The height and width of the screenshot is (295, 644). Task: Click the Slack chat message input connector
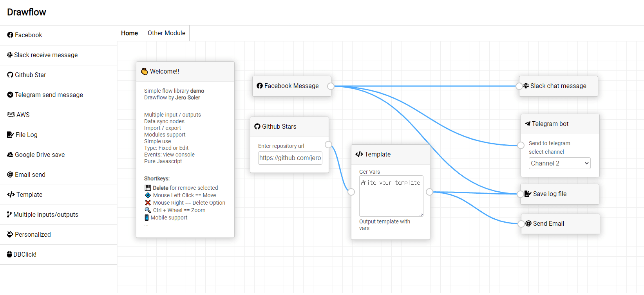pyautogui.click(x=519, y=86)
